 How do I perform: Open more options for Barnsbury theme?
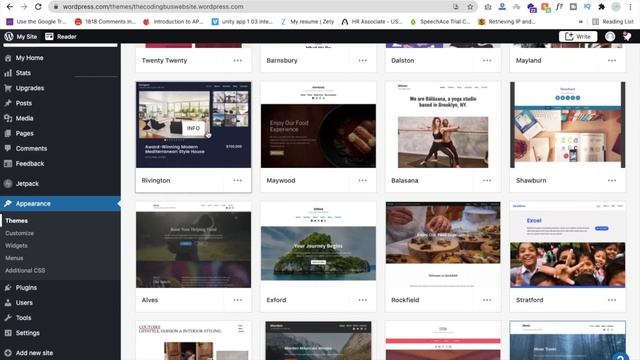[362, 60]
